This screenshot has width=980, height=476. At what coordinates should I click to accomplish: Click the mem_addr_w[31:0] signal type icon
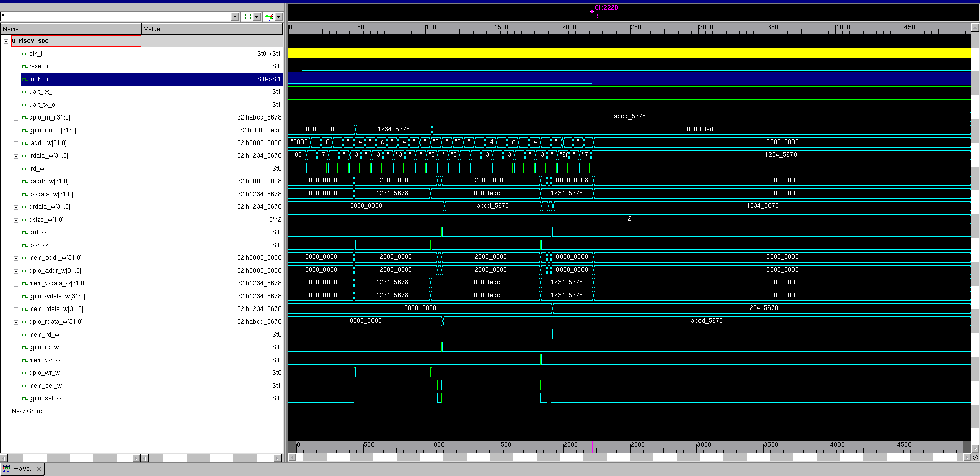25,258
